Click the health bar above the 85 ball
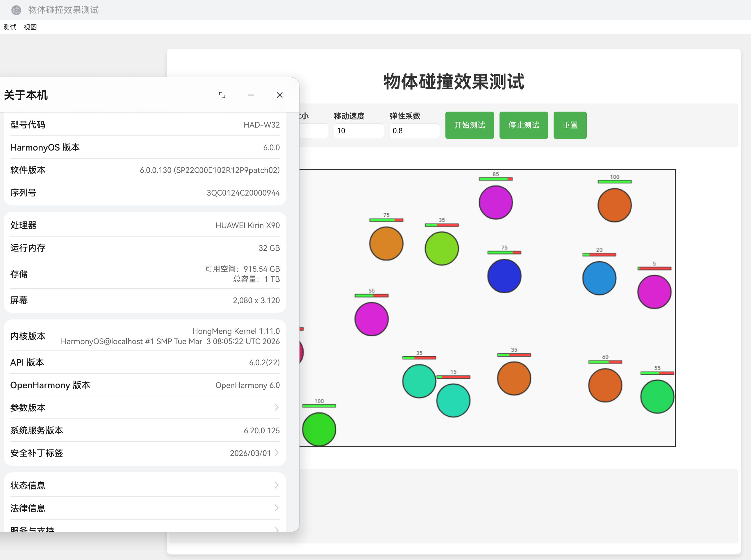The image size is (751, 560). tap(495, 179)
